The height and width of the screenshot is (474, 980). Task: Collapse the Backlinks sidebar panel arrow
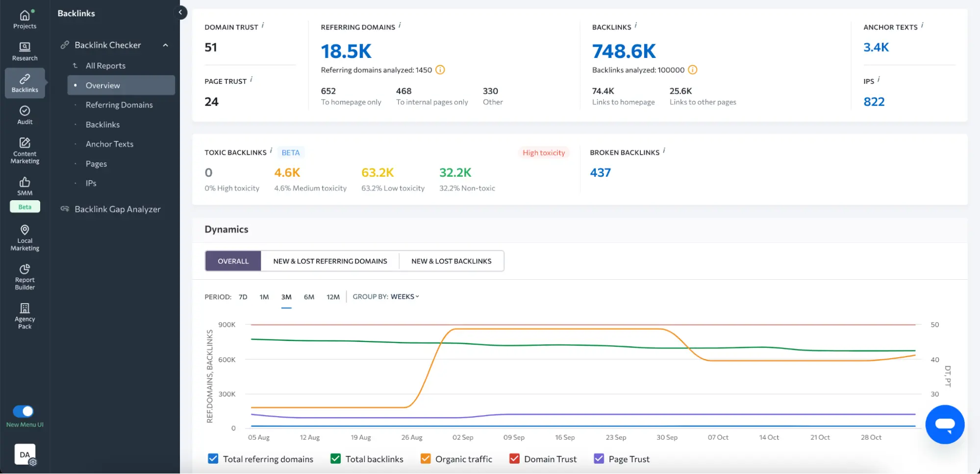coord(180,12)
